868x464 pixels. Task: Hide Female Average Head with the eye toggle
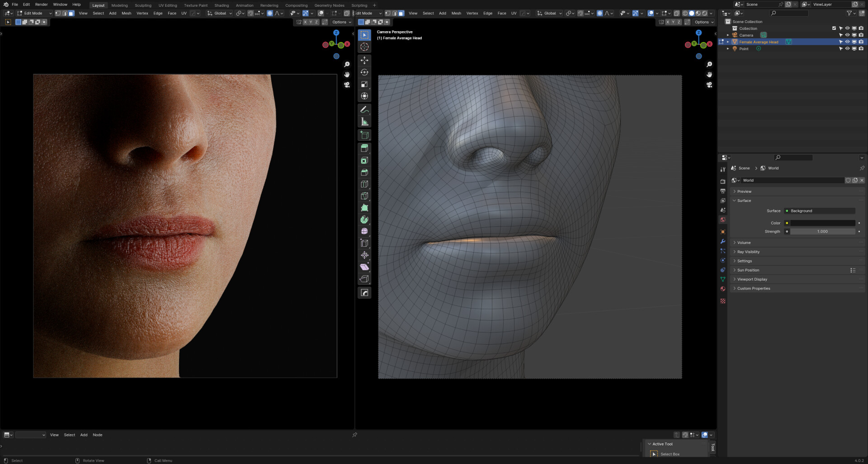click(847, 42)
